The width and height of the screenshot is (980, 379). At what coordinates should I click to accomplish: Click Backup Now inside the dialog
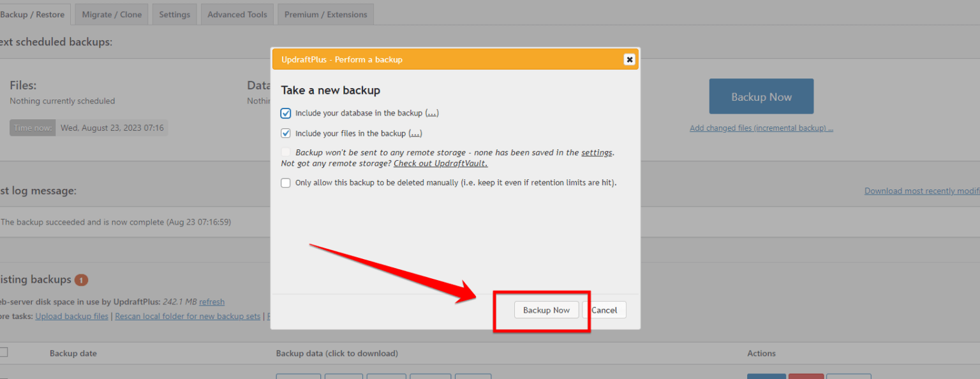(x=546, y=309)
